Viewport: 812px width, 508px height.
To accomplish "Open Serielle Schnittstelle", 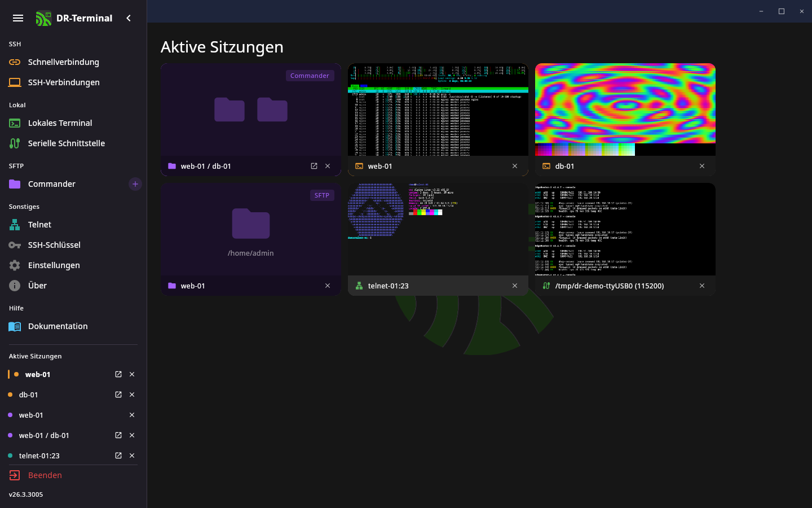I will point(73,143).
